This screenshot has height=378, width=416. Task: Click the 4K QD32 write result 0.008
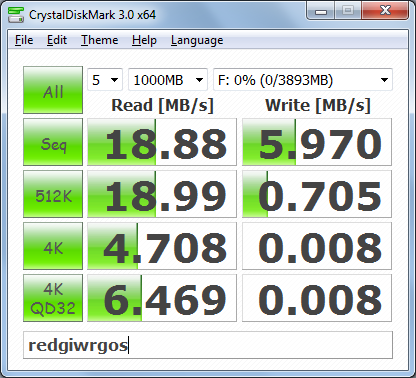tap(317, 298)
